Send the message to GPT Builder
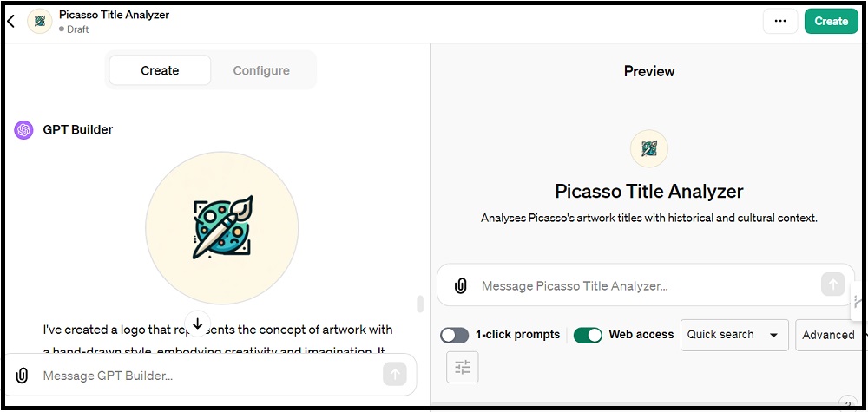Screen dimensions: 868x412 395,375
